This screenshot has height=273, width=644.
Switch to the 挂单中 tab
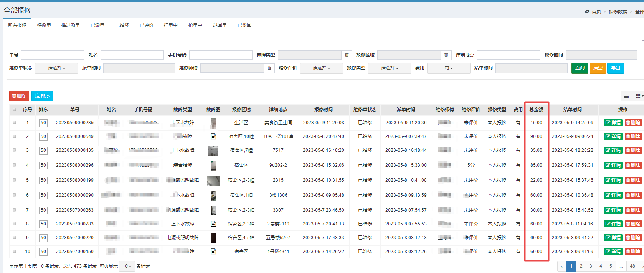pyautogui.click(x=171, y=25)
